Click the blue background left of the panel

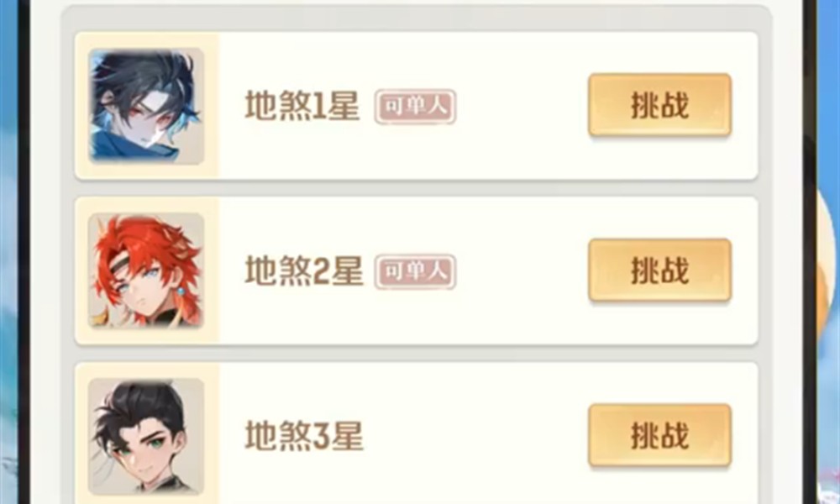click(8, 252)
